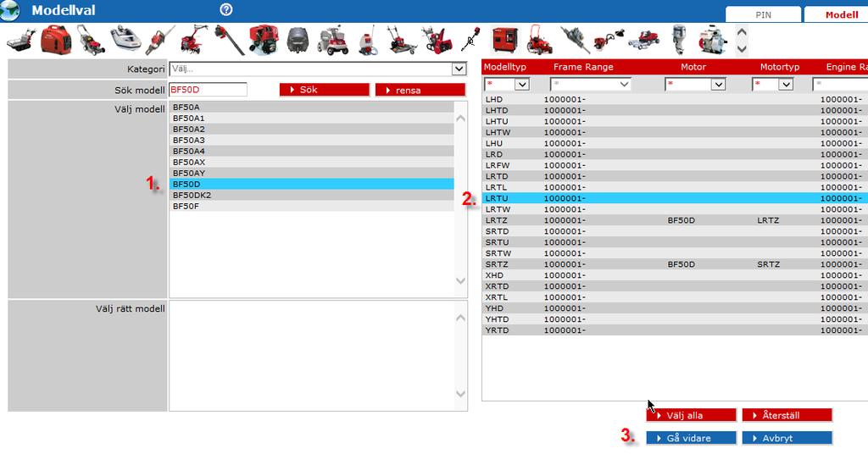The height and width of the screenshot is (454, 868).
Task: Select the tracked power carrier product icon
Action: tap(21, 41)
